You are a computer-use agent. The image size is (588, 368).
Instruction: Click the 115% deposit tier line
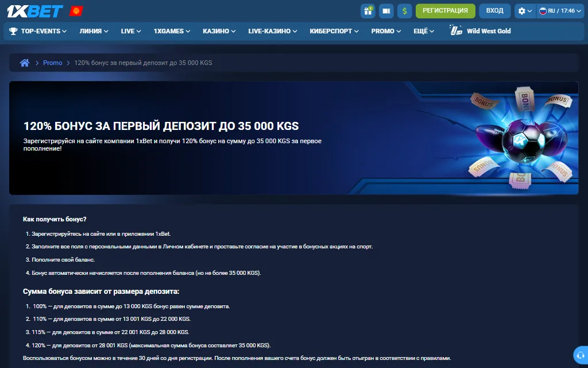click(110, 332)
